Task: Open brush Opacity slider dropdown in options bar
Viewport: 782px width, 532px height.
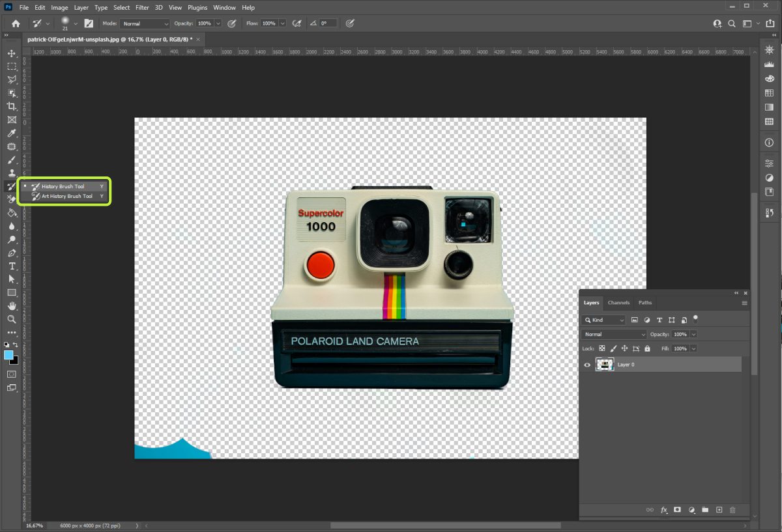Action: click(x=218, y=23)
